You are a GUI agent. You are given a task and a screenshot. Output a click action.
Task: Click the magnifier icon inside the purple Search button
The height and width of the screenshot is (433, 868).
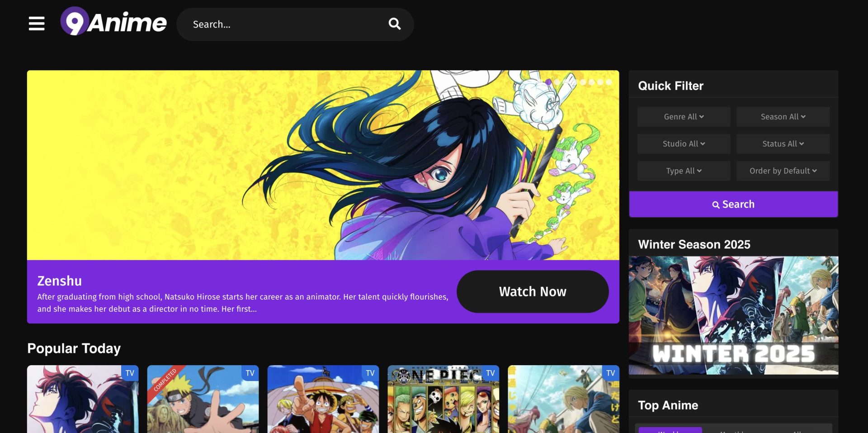[x=716, y=205]
